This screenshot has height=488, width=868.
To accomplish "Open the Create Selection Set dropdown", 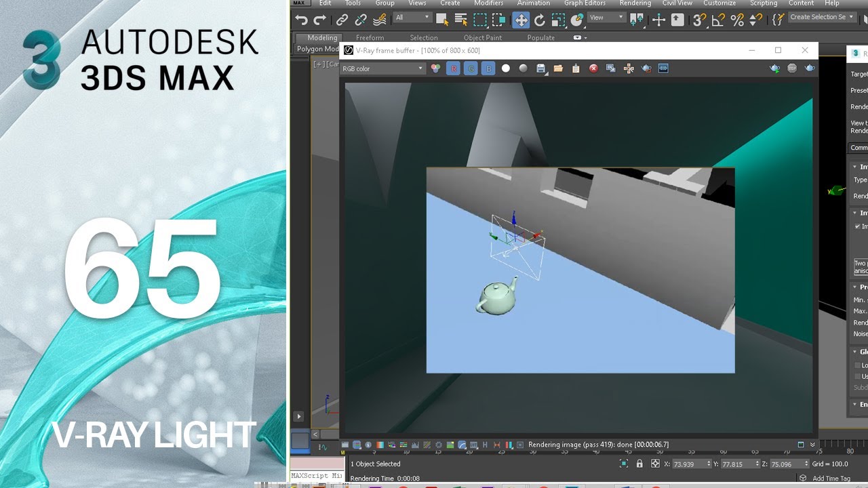I will 821,18.
